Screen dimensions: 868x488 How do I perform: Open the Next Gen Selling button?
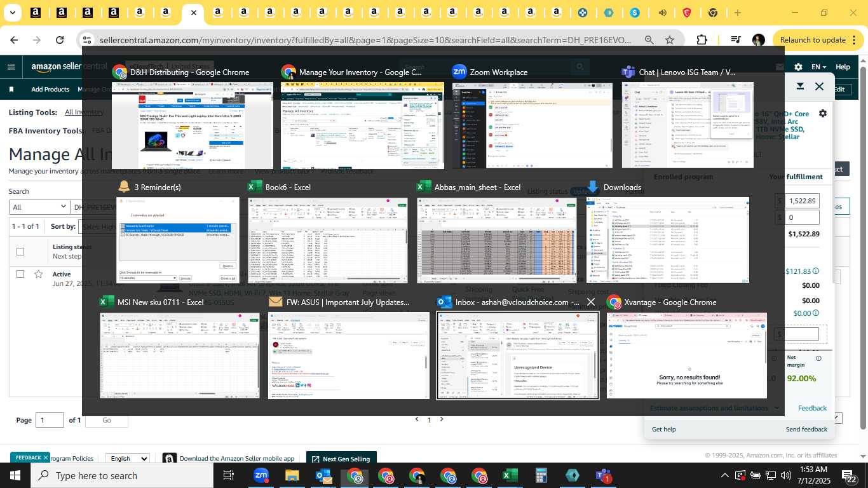point(341,459)
